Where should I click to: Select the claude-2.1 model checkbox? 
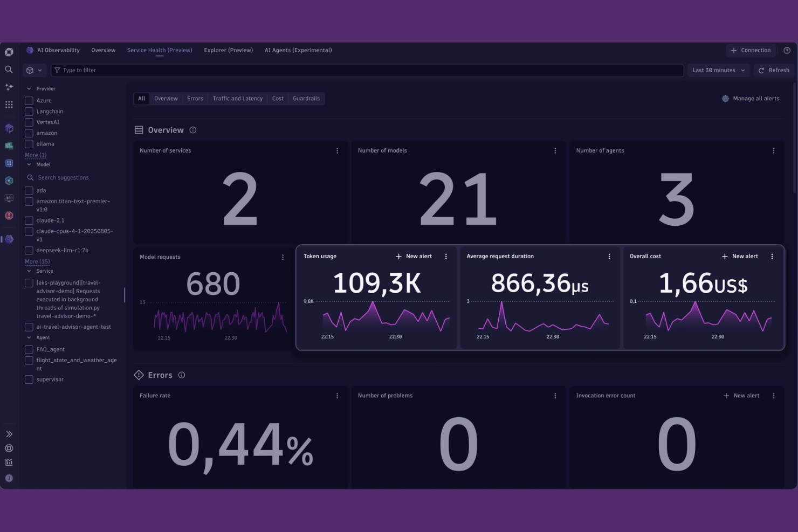point(29,220)
